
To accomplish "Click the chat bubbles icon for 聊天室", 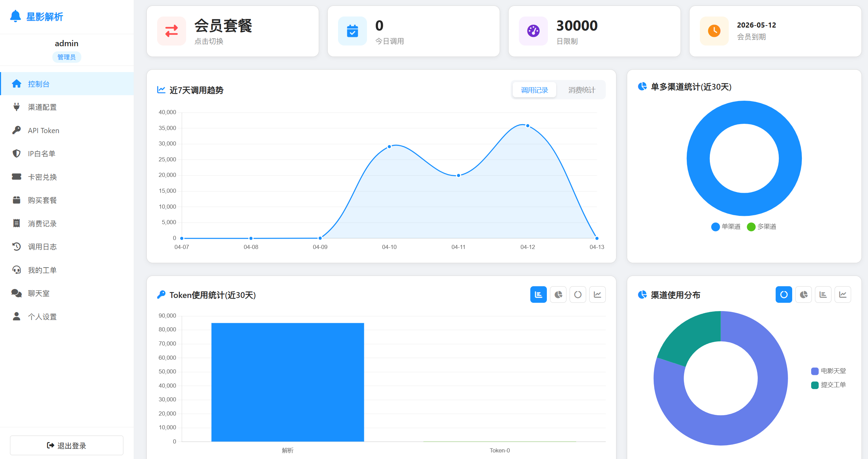I will (x=17, y=293).
